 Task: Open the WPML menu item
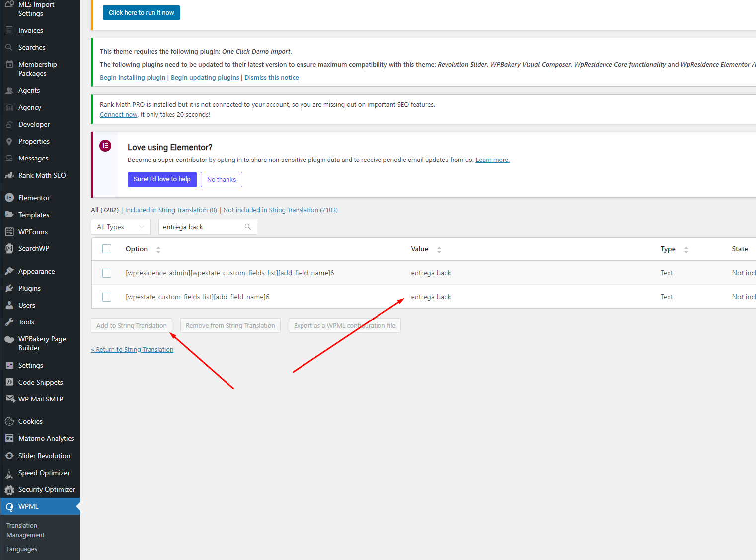[40, 506]
